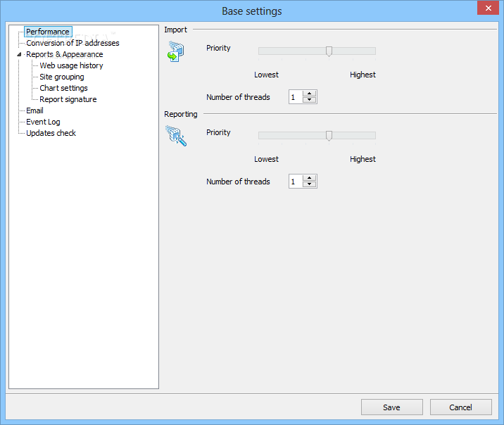Open the Email settings page
Image resolution: width=504 pixels, height=425 pixels.
(34, 110)
